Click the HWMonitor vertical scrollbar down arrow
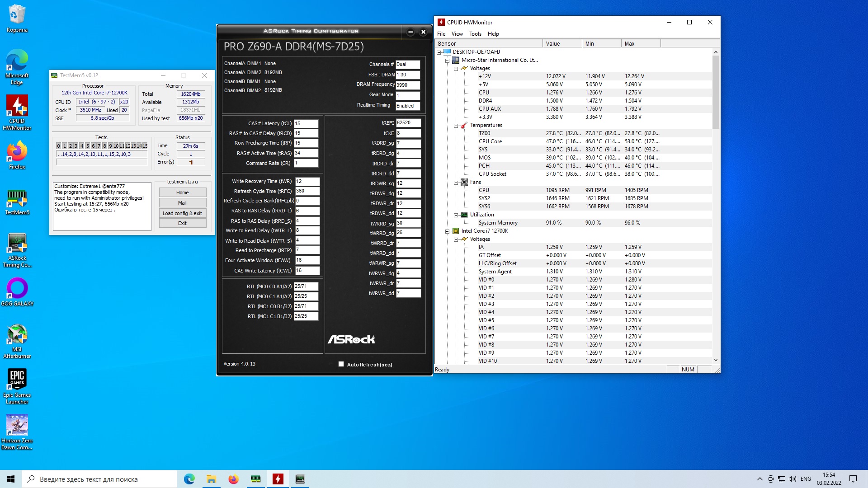 [716, 360]
